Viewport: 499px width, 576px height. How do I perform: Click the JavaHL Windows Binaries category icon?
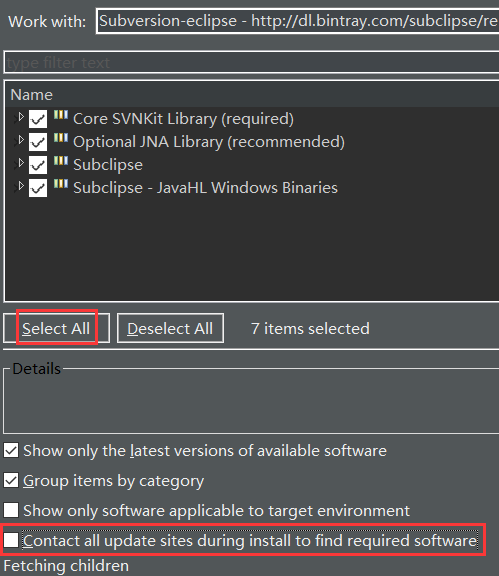(61, 184)
